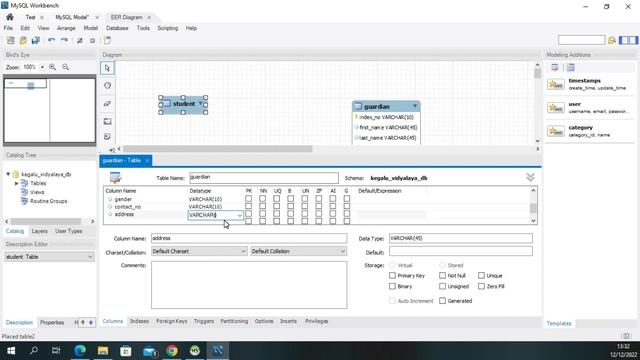Select the eraser tool in the diagram toolbar
Viewport: 640px width, 360px height.
click(x=107, y=104)
